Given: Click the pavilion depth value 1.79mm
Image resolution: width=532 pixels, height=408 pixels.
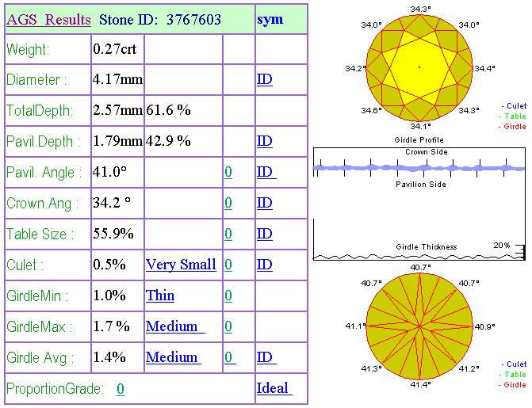Looking at the screenshot, I should tap(117, 141).
